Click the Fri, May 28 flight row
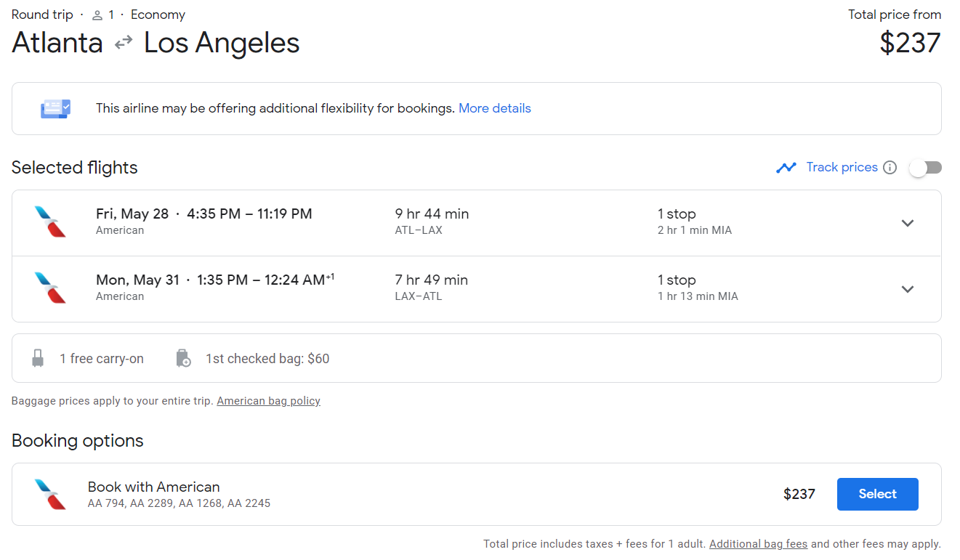Viewport: 960px width, 560px height. [x=477, y=223]
